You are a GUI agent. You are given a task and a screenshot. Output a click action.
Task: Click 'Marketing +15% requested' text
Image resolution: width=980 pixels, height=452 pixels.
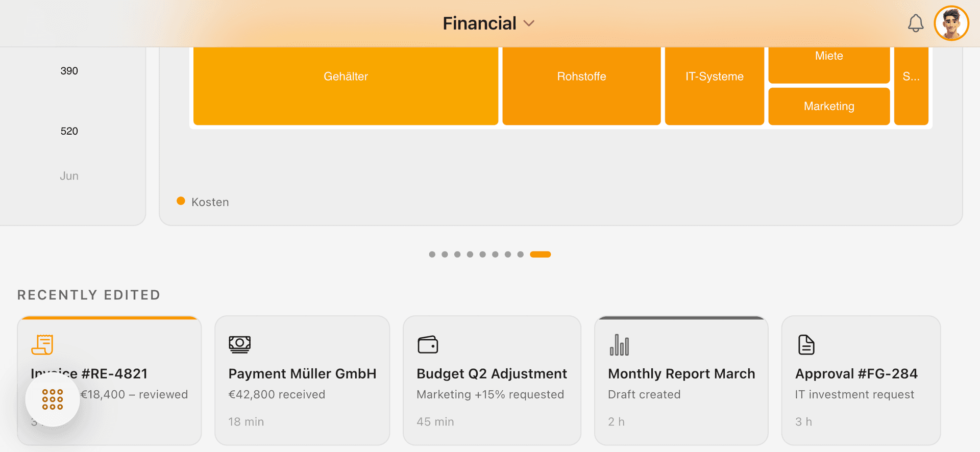(x=490, y=394)
